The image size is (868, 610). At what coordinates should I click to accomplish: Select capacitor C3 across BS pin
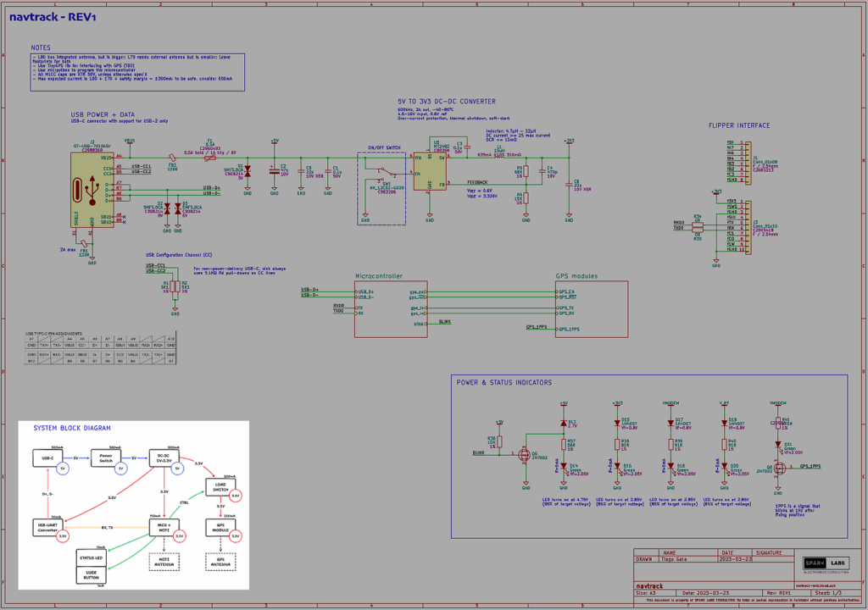(x=468, y=147)
